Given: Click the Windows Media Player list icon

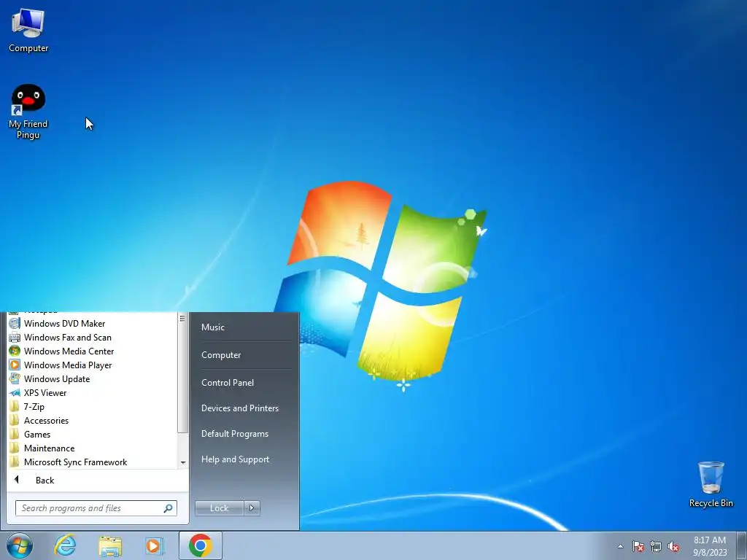Looking at the screenshot, I should click(x=15, y=365).
